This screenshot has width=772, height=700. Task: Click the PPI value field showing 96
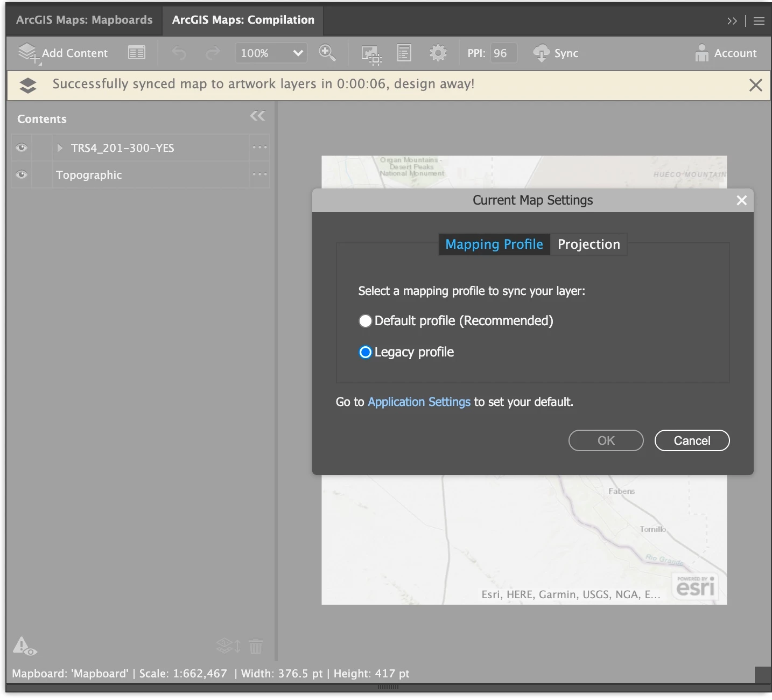(503, 53)
